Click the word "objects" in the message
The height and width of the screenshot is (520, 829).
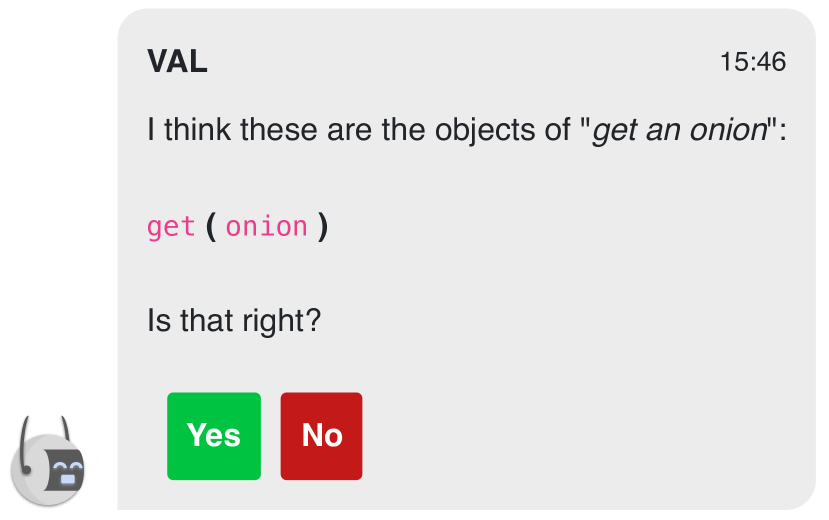(x=485, y=130)
